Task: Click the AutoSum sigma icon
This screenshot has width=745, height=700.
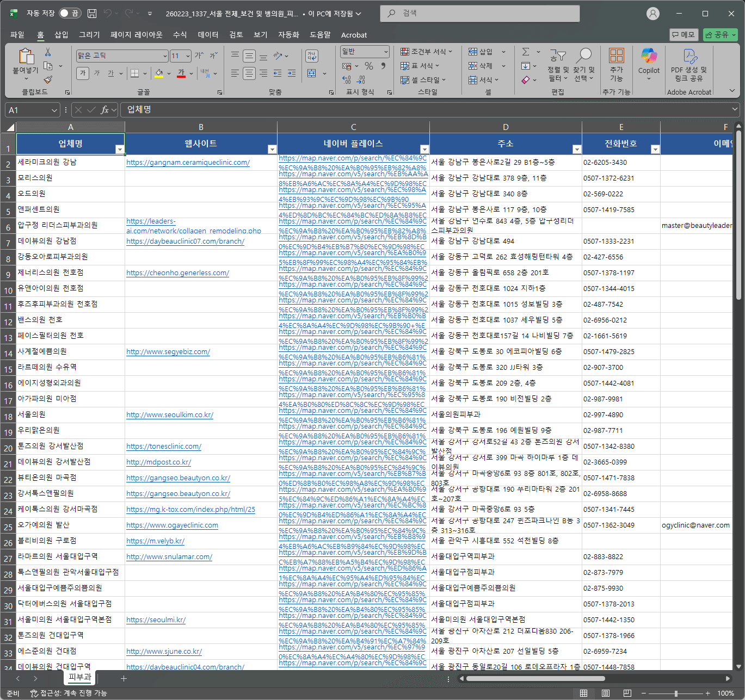Action: pyautogui.click(x=526, y=52)
